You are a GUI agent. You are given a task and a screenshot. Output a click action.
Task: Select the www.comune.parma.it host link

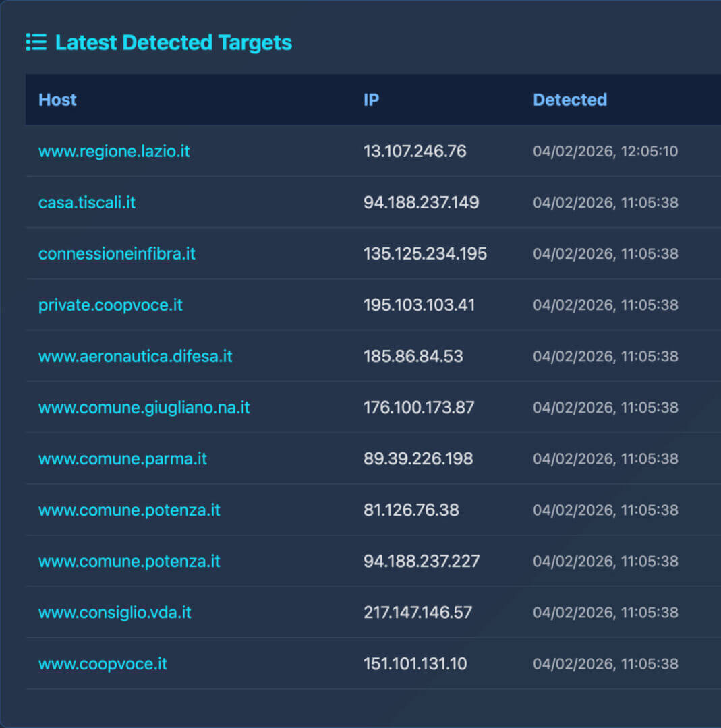point(122,458)
